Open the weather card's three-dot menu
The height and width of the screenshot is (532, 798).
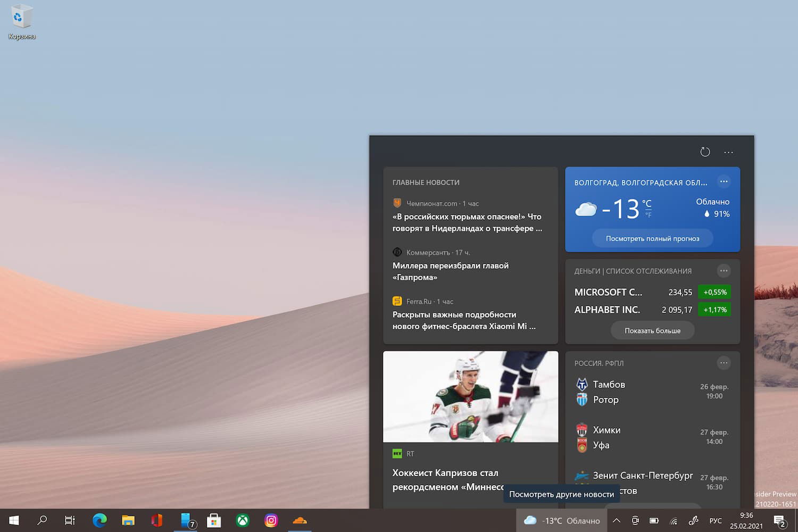(724, 181)
